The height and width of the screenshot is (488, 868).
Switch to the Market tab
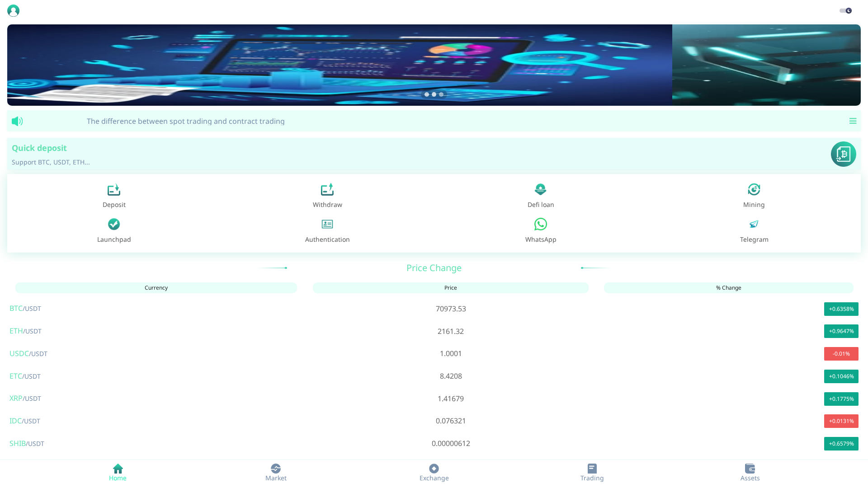276,472
